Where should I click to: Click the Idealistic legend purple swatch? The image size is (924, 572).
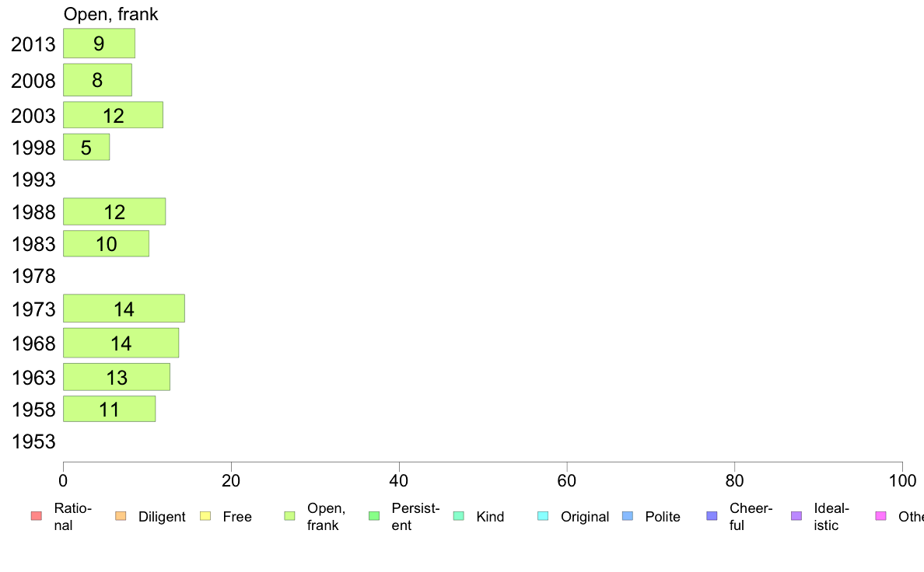796,516
